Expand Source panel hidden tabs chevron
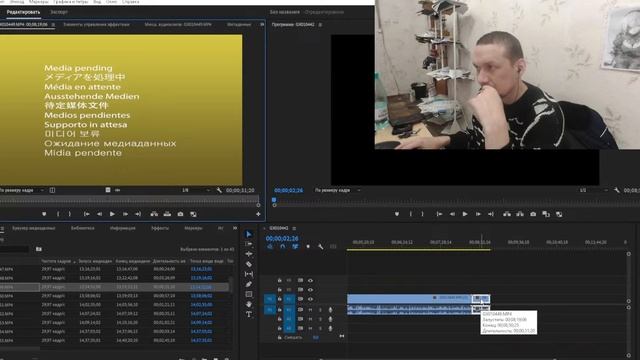Screen dimensions: 640x360 262,24
